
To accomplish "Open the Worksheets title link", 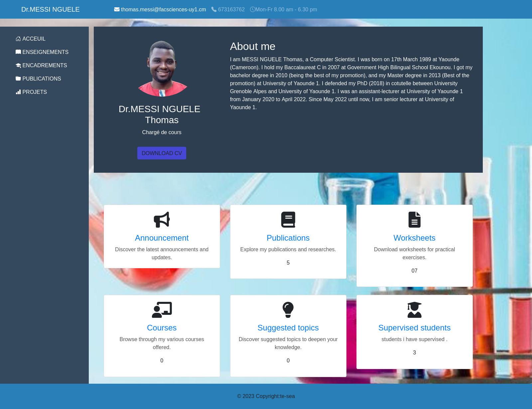I will (x=414, y=238).
